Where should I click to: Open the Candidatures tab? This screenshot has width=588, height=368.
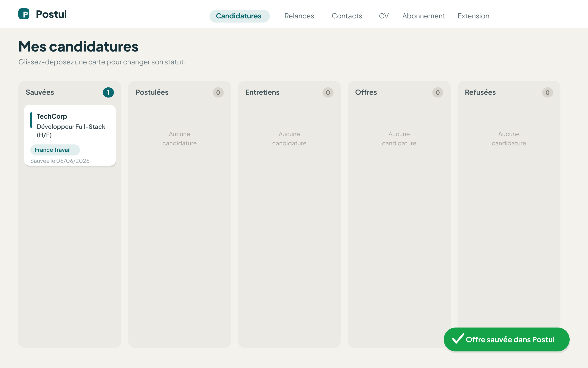tap(239, 16)
